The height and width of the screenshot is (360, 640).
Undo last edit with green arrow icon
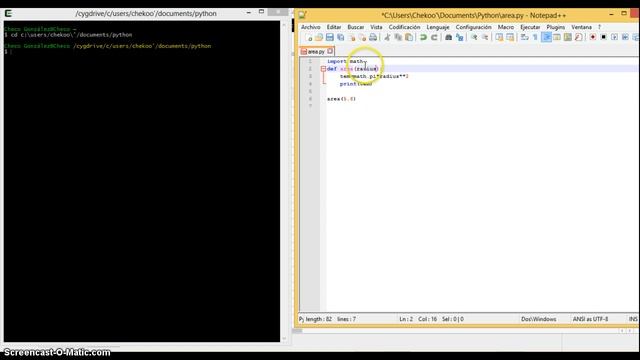pos(423,38)
